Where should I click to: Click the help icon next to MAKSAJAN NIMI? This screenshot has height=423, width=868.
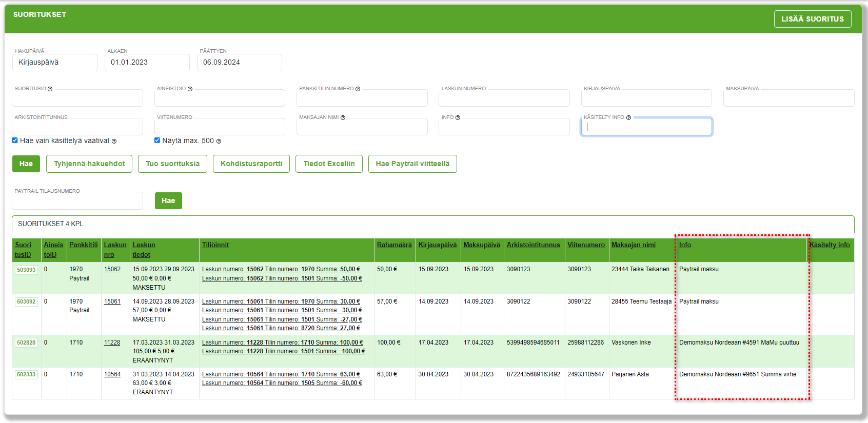pyautogui.click(x=343, y=118)
